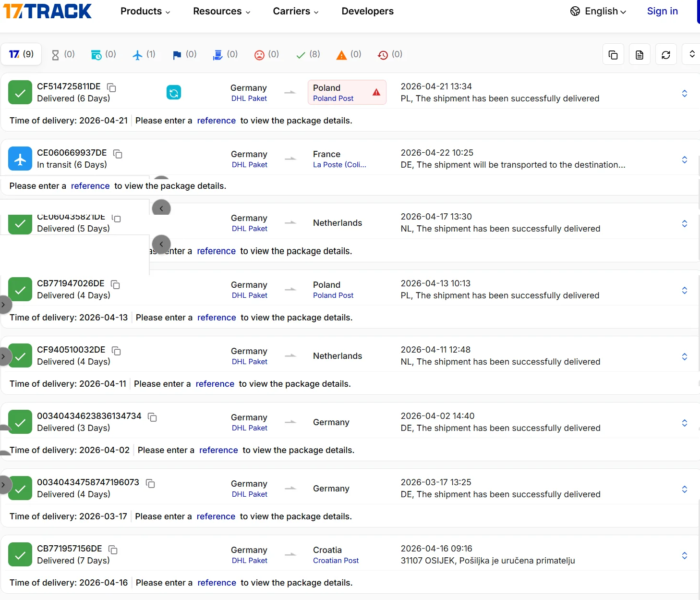
Task: Copy tracking number CE060669937DE
Action: pos(118,154)
